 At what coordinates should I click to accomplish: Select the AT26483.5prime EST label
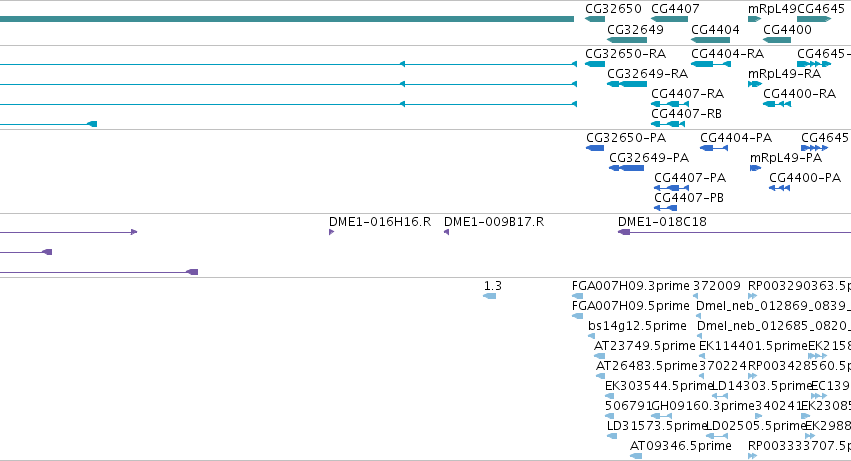coord(646,366)
